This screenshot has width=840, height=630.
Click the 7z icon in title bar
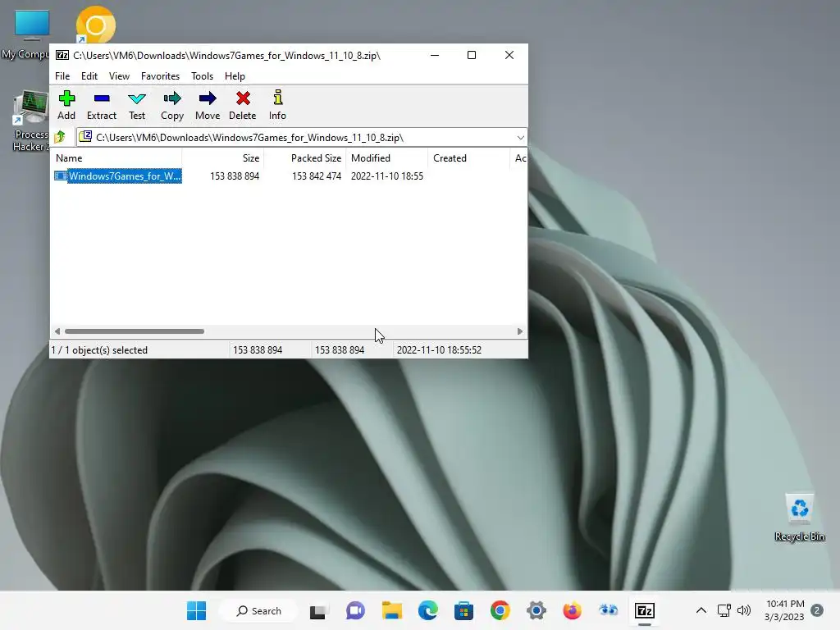62,55
